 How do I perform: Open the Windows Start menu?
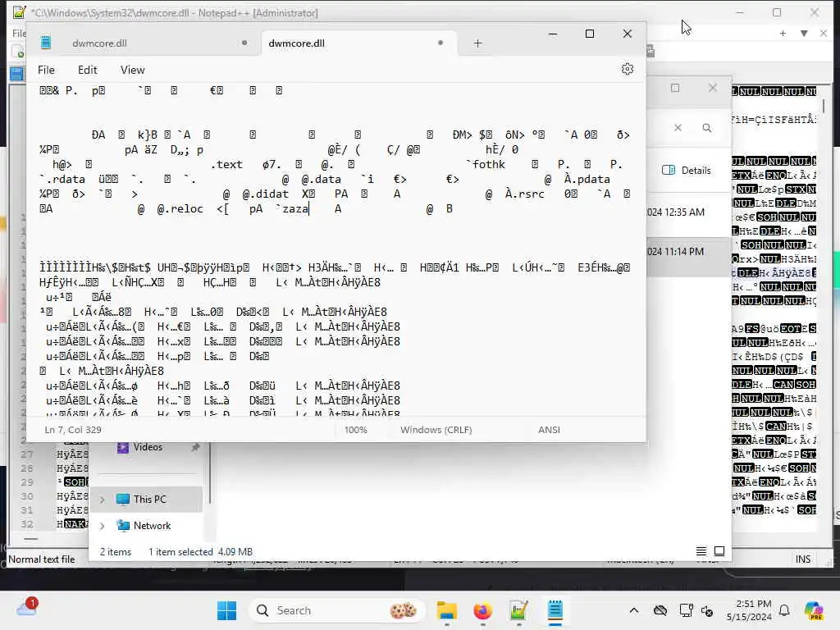(x=226, y=610)
